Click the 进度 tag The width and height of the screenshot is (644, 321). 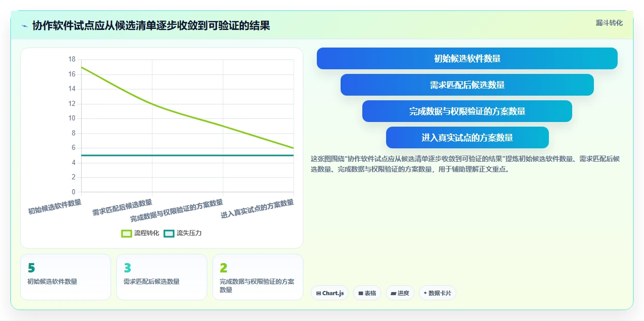click(x=400, y=293)
